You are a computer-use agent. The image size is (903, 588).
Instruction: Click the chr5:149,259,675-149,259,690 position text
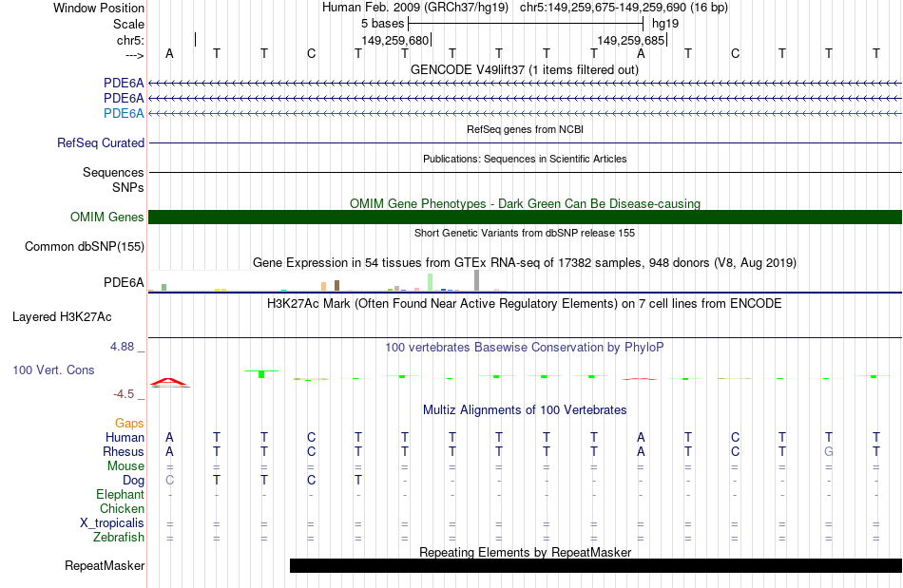click(624, 8)
